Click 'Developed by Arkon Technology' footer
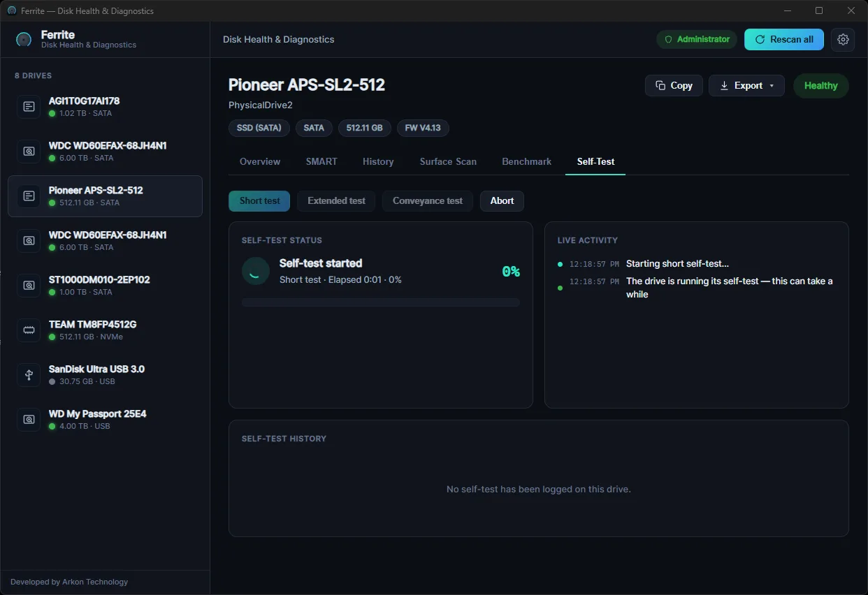This screenshot has height=595, width=868. 69,582
